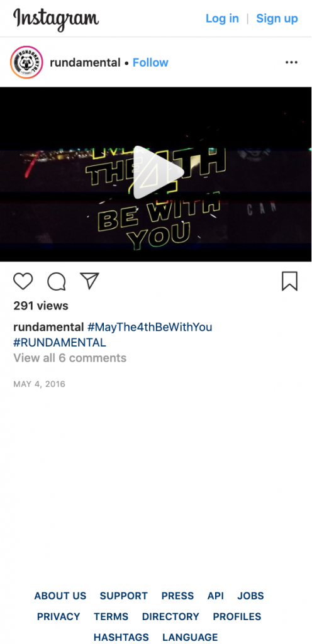This screenshot has height=644, width=312.
Task: Open the MAY 4, 2016 timestamp
Action: (40, 384)
